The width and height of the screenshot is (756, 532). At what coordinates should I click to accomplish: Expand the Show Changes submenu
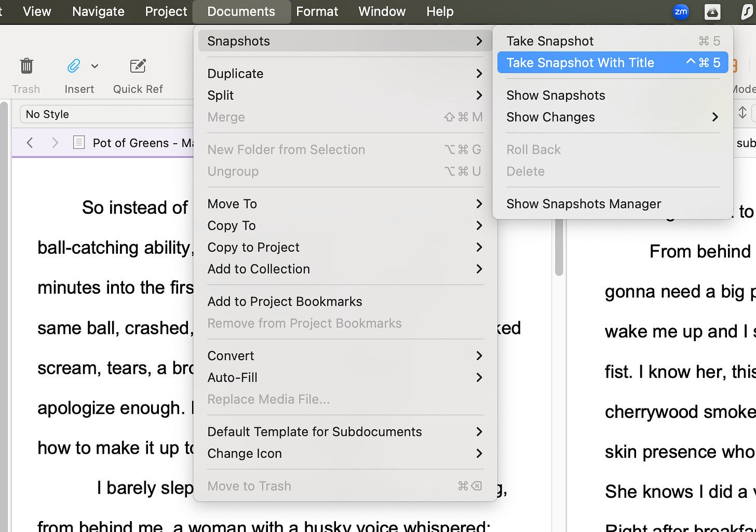point(716,117)
